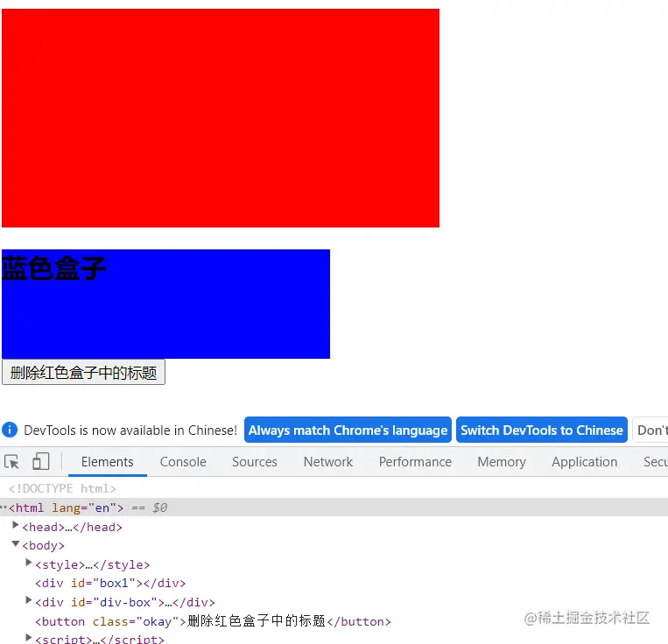Viewport: 668px width, 644px height.
Task: Select the body tag row
Action: tap(44, 546)
